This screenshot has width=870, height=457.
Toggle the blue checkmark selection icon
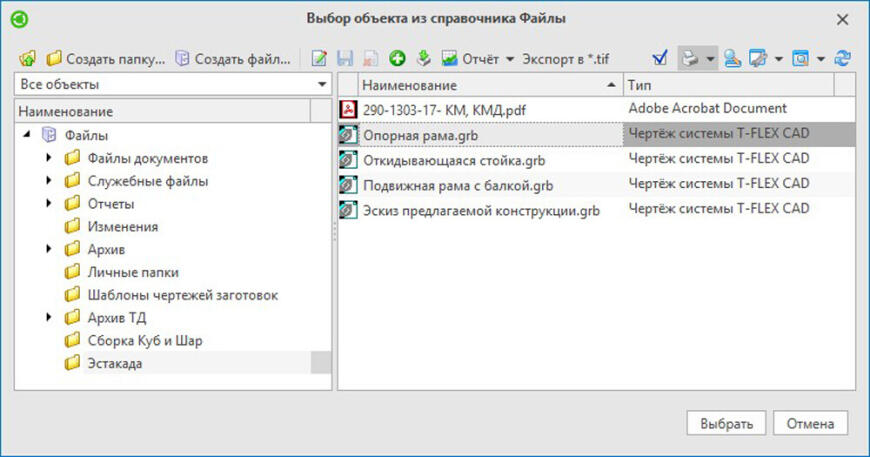[660, 58]
